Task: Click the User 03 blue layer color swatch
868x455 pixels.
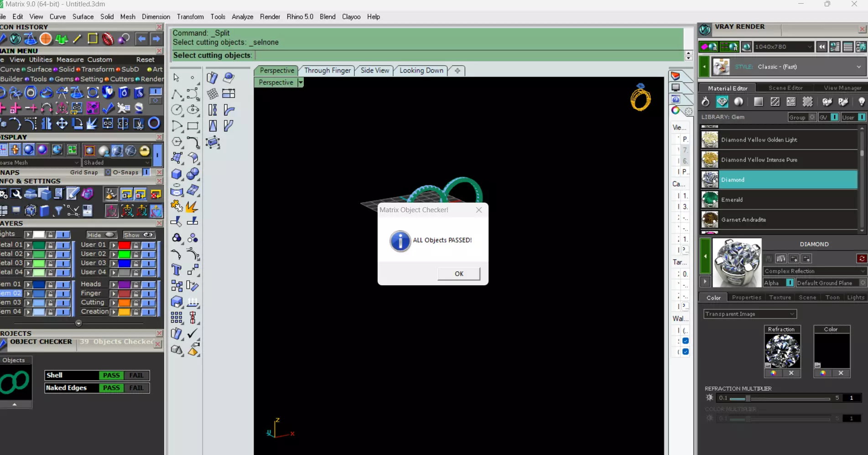Action: click(124, 263)
